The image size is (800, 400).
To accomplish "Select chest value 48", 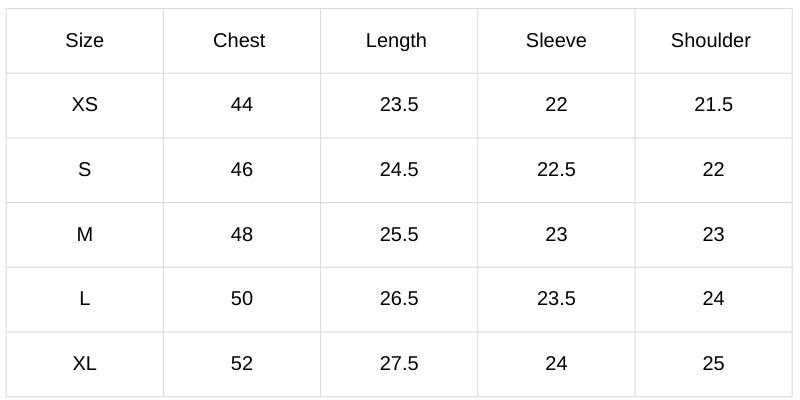I will pyautogui.click(x=242, y=234).
